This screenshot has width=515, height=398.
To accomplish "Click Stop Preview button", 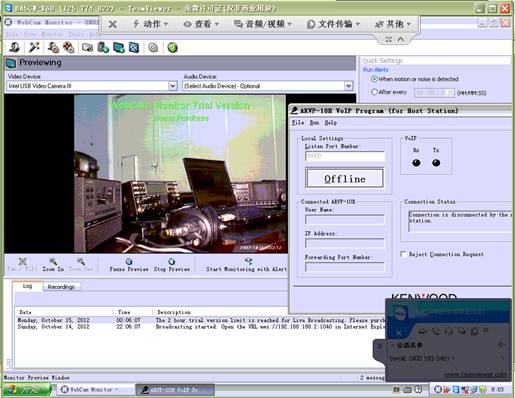I will coord(172,265).
